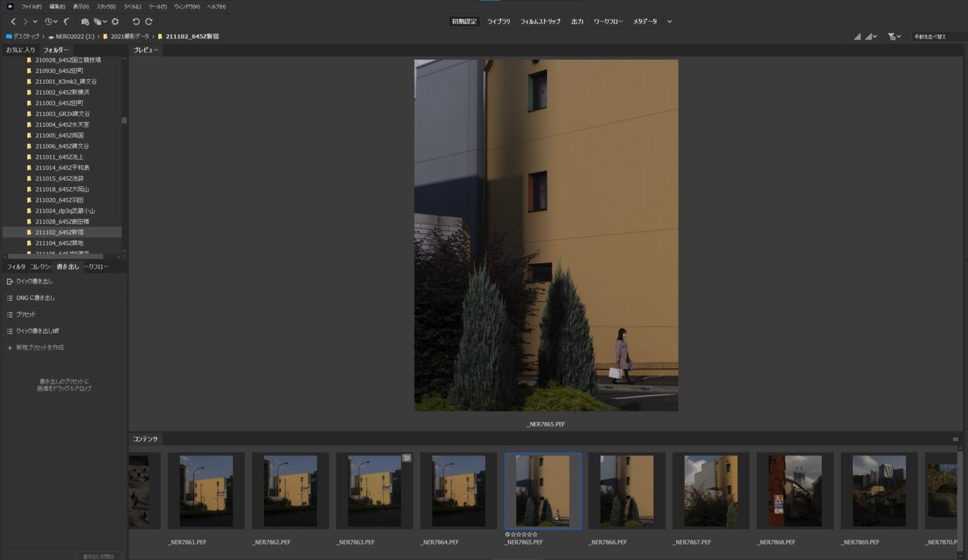Select the 211104_645Z築地 folder

[x=59, y=243]
